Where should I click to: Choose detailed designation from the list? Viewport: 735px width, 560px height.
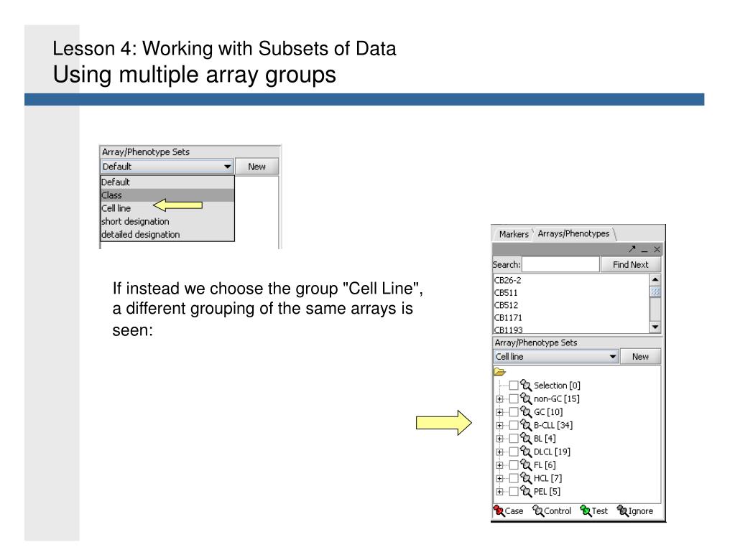tap(167, 234)
